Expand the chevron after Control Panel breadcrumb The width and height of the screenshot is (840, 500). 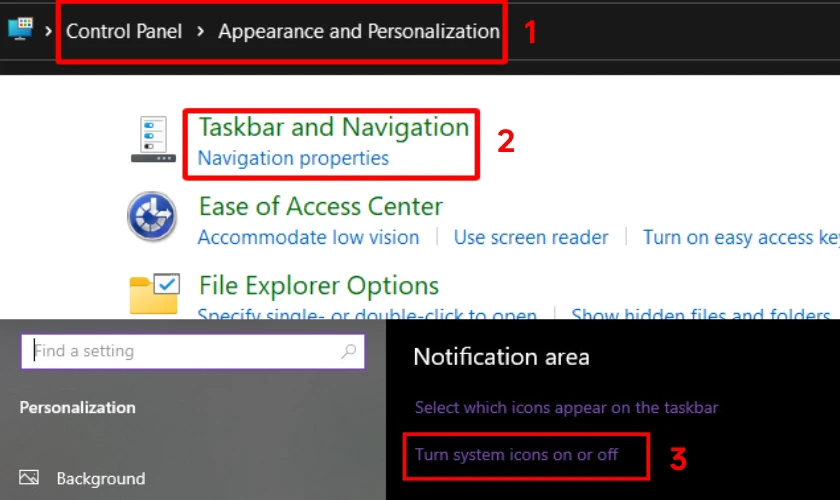point(200,31)
